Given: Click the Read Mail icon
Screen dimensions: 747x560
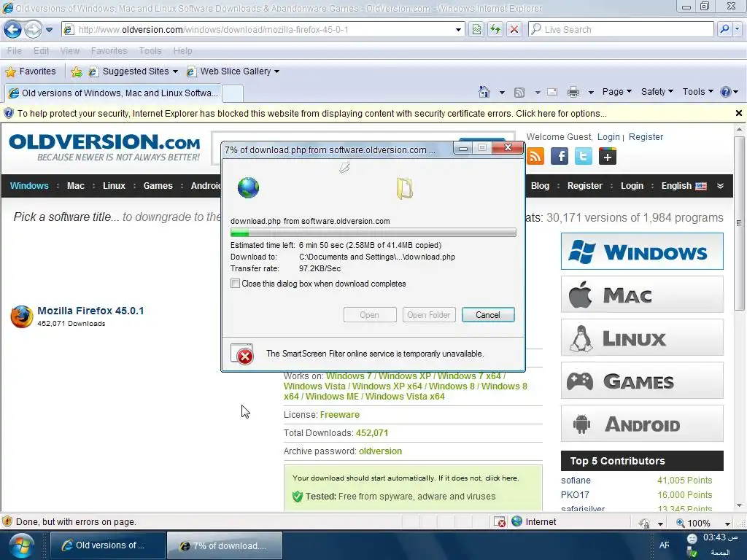Looking at the screenshot, I should click(x=552, y=92).
